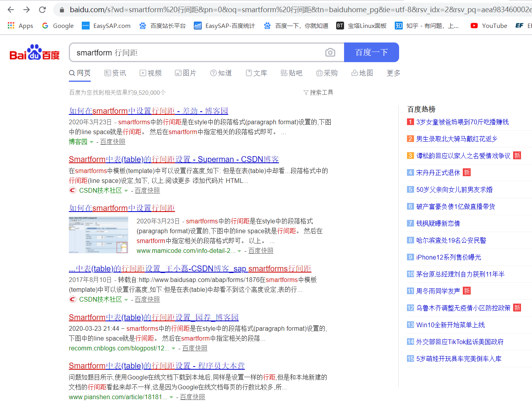The height and width of the screenshot is (409, 532).
Task: Open hot topic 50岁父亲向女儿前男友求婚
Action: click(x=455, y=190)
